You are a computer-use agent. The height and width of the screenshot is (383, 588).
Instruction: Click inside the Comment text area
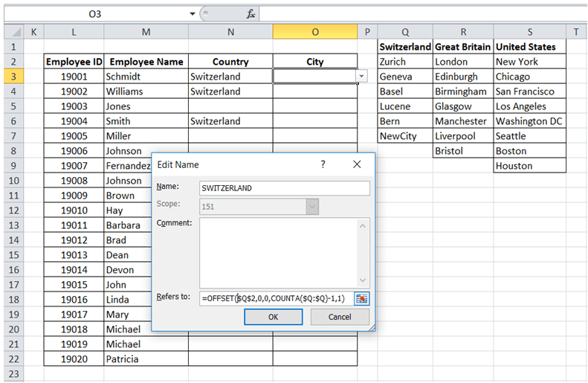[x=280, y=253]
